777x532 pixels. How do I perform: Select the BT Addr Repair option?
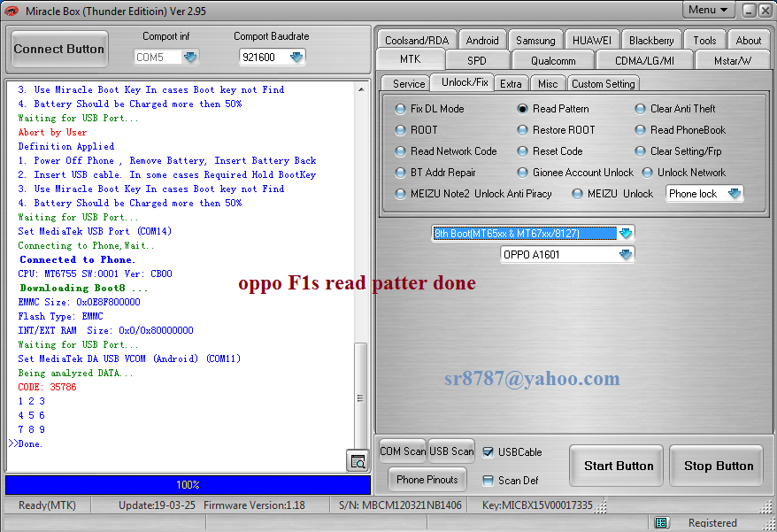(x=400, y=173)
